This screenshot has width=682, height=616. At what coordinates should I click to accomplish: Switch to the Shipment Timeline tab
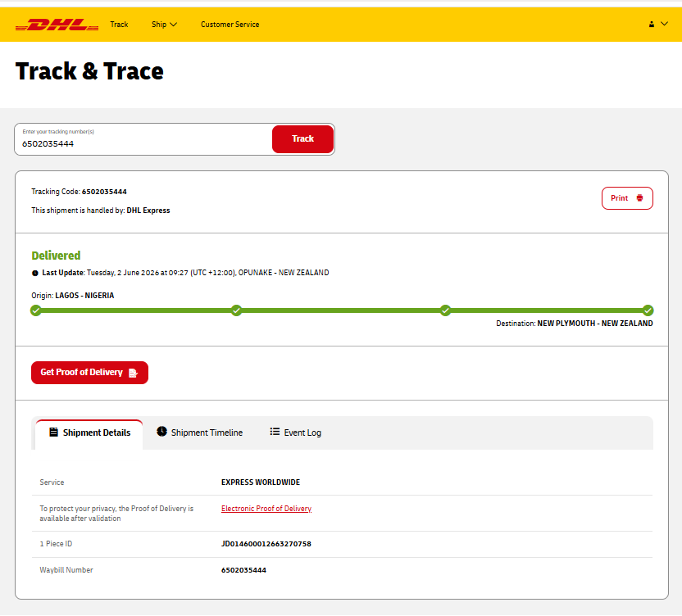(x=200, y=433)
